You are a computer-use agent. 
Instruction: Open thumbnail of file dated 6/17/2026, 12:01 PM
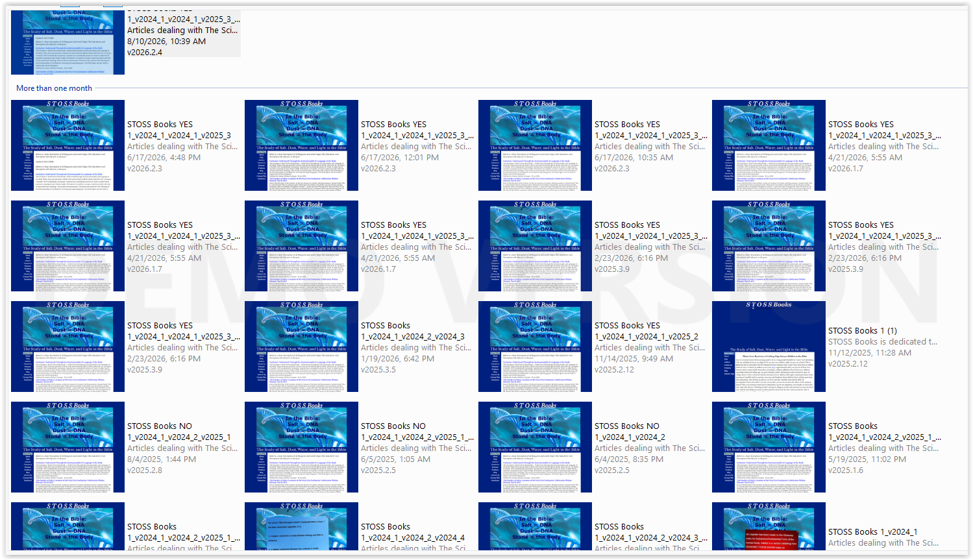pos(301,145)
